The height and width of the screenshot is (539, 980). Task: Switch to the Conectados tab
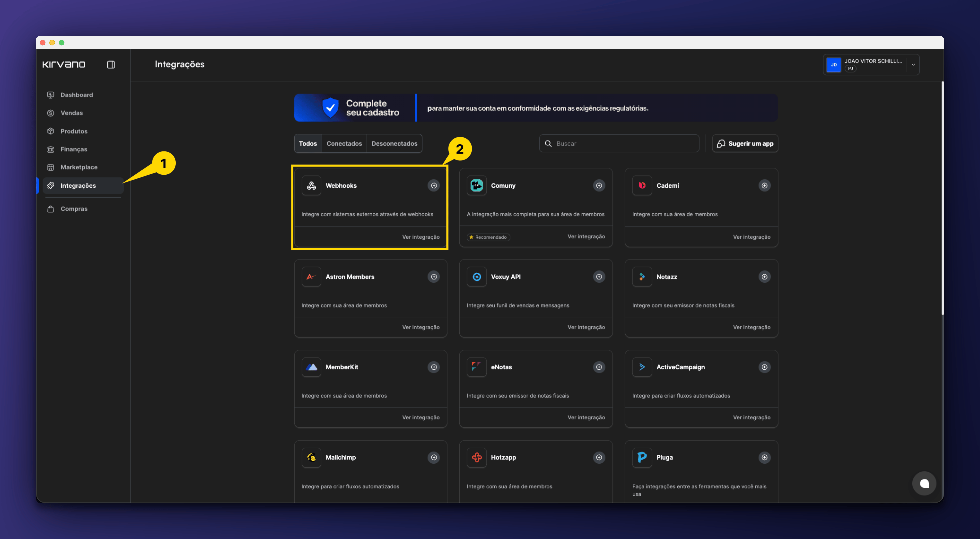pos(344,143)
